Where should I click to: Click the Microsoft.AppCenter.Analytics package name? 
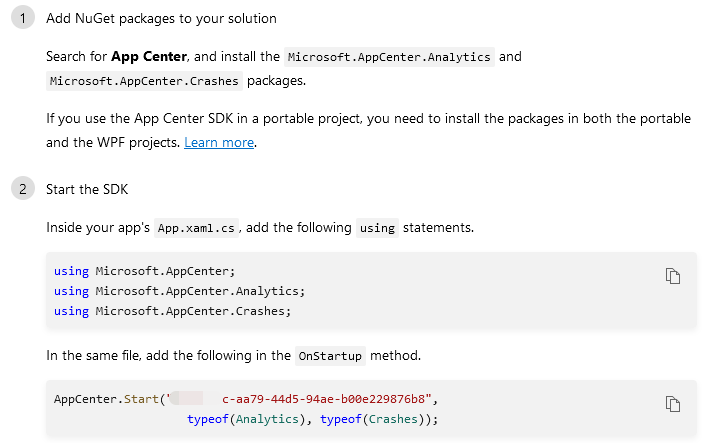pyautogui.click(x=389, y=57)
